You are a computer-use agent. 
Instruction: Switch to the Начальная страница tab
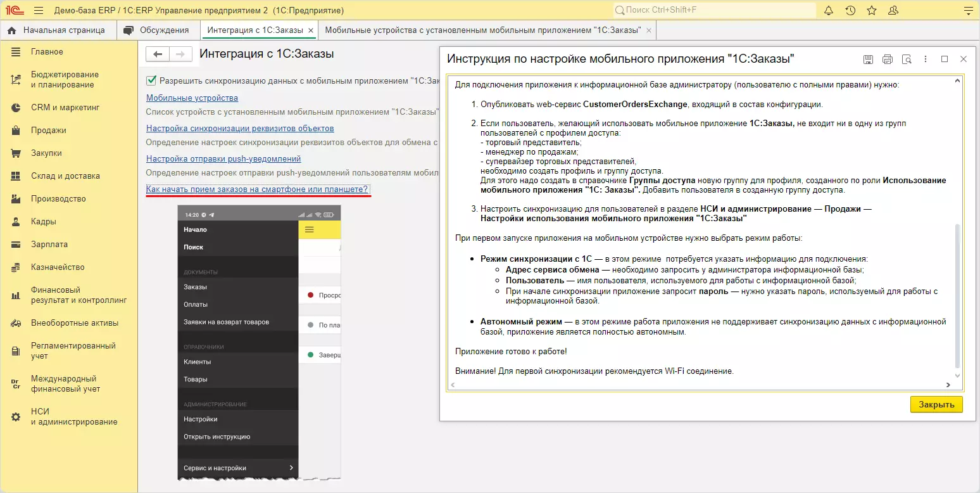58,30
